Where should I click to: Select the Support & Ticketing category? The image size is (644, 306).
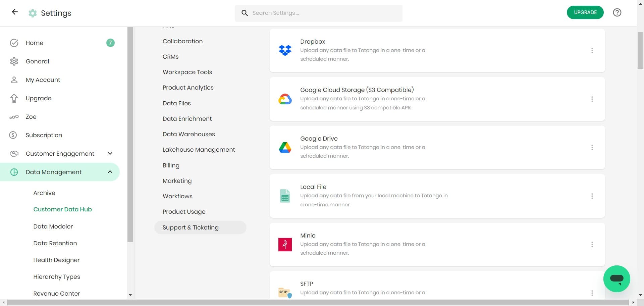coord(191,227)
